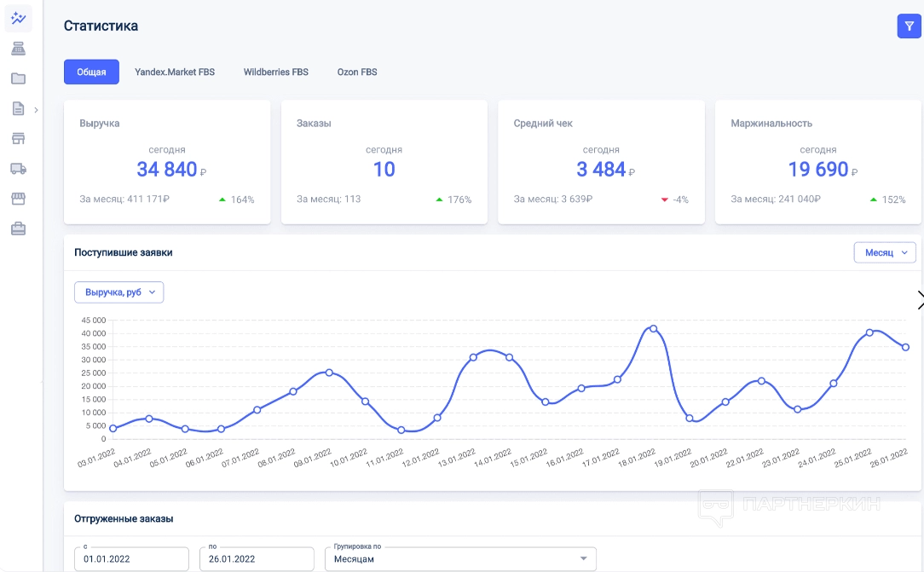Open the statistics chart icon in sidebar

point(18,18)
